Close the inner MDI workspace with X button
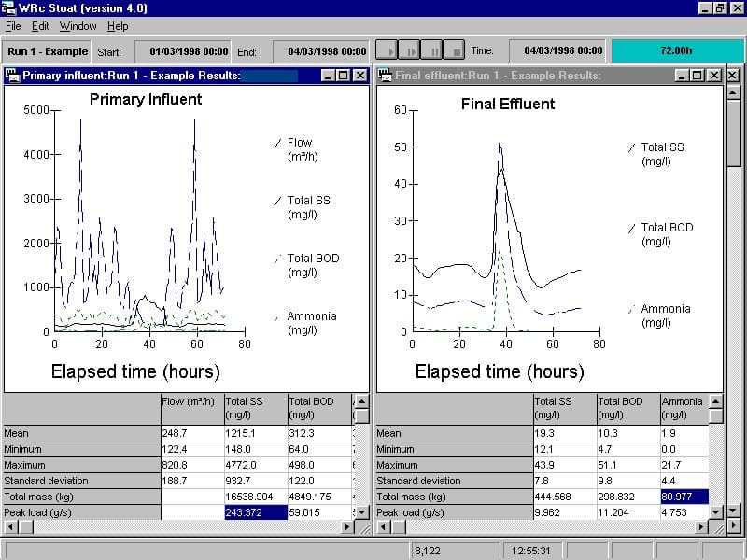 tap(734, 76)
